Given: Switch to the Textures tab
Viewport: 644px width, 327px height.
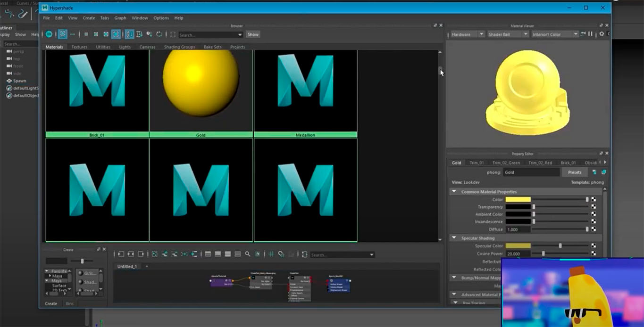Looking at the screenshot, I should tap(79, 47).
